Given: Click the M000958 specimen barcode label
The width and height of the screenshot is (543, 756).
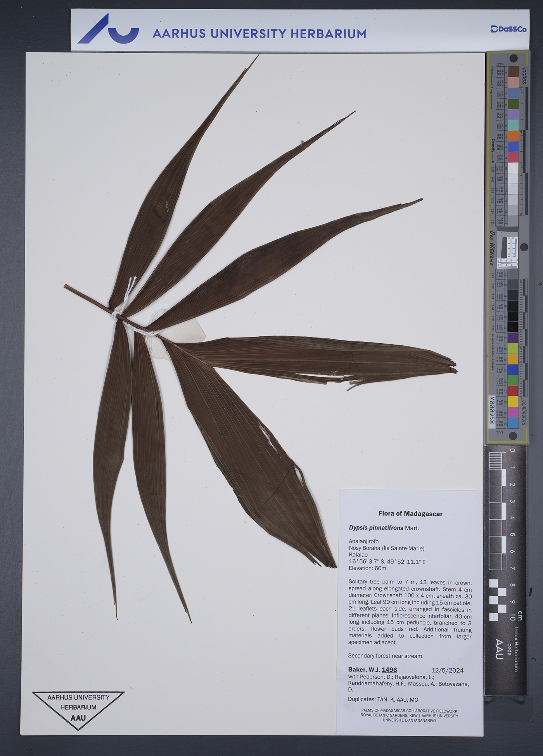Looking at the screenshot, I should (492, 410).
